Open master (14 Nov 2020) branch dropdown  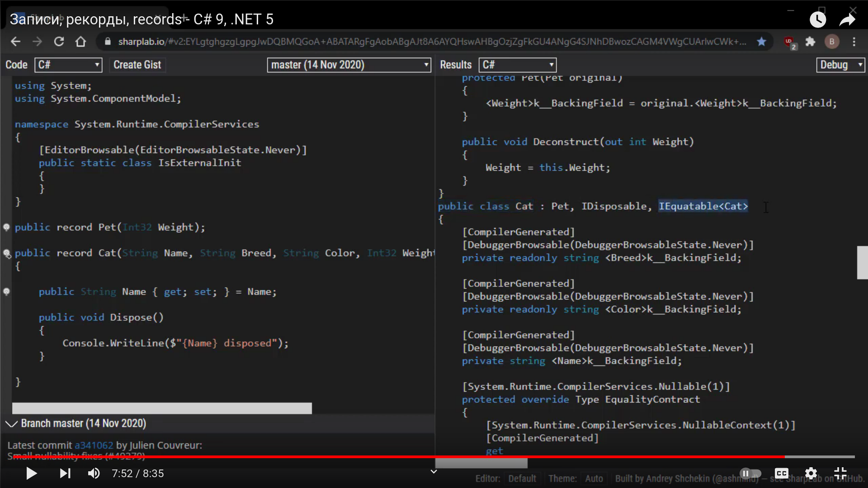pyautogui.click(x=349, y=65)
